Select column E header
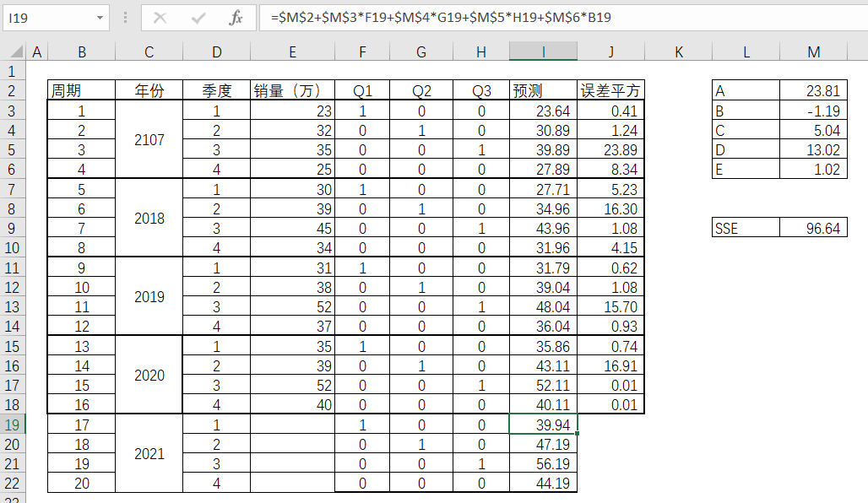The image size is (868, 503). 292,52
